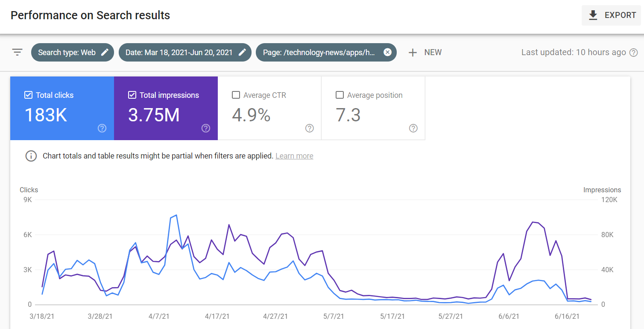
Task: Open help icon beside Last updated
Action: coord(634,53)
